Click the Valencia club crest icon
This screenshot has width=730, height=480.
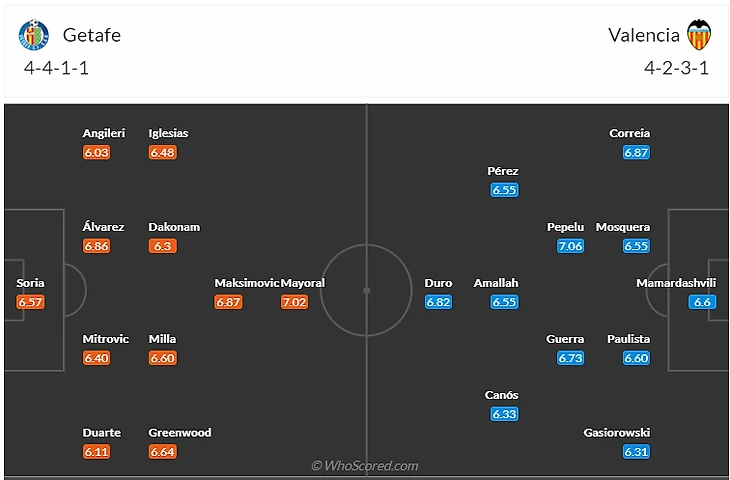tap(698, 35)
